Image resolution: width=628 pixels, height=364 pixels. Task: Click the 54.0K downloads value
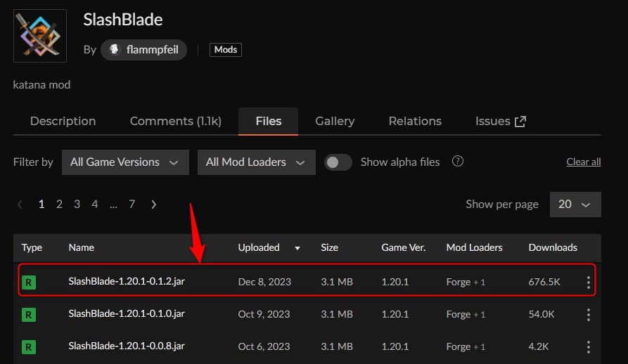542,314
